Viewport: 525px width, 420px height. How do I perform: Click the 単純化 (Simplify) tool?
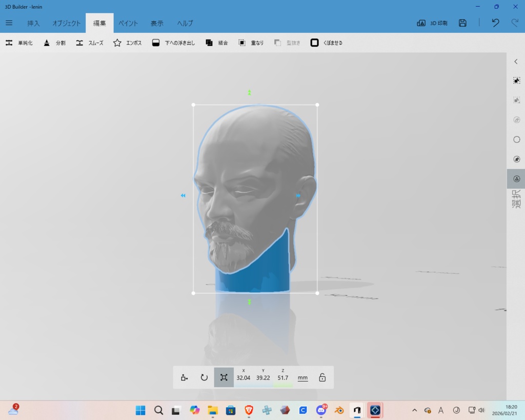[x=19, y=43]
